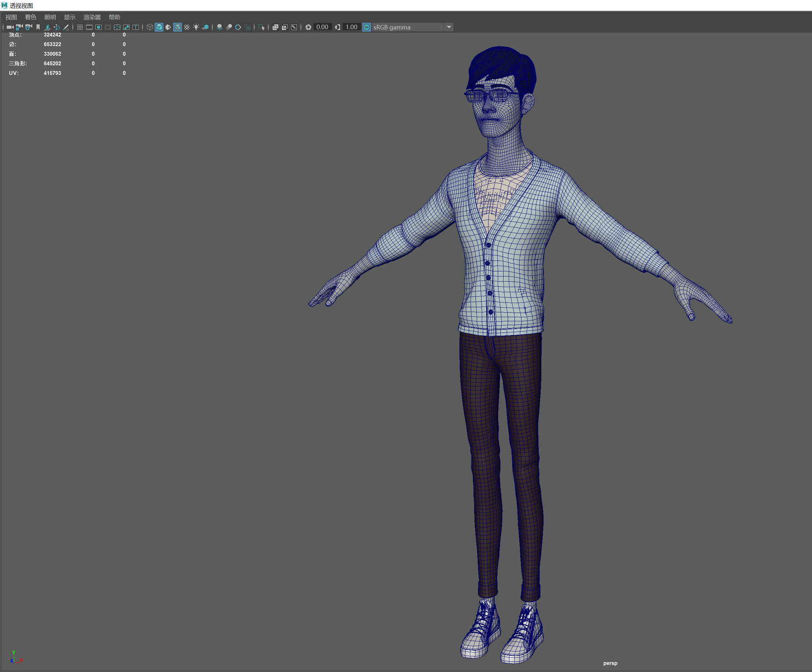Expand the view transform list arrow
Viewport: 812px width, 672px height.
449,27
